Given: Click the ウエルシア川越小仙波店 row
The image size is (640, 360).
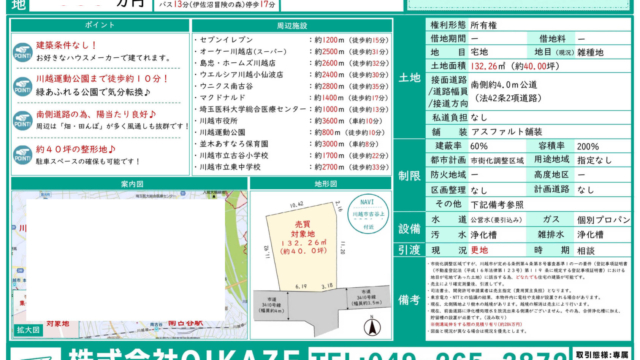Looking at the screenshot, I should pyautogui.click(x=292, y=75).
